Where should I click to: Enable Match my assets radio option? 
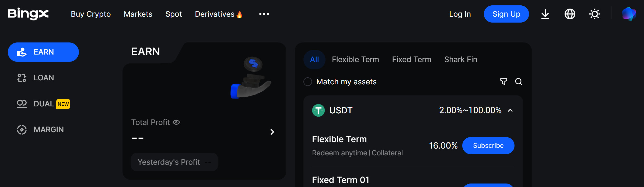pos(308,82)
